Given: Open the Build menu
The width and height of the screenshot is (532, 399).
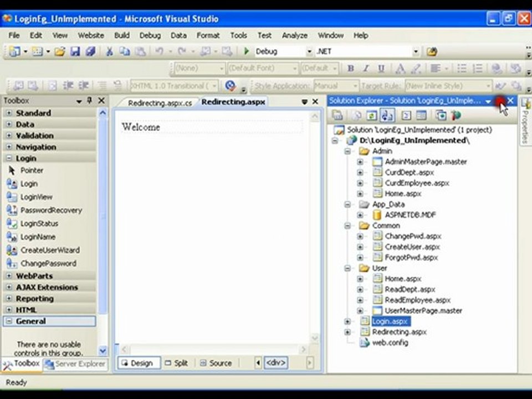Looking at the screenshot, I should (122, 35).
